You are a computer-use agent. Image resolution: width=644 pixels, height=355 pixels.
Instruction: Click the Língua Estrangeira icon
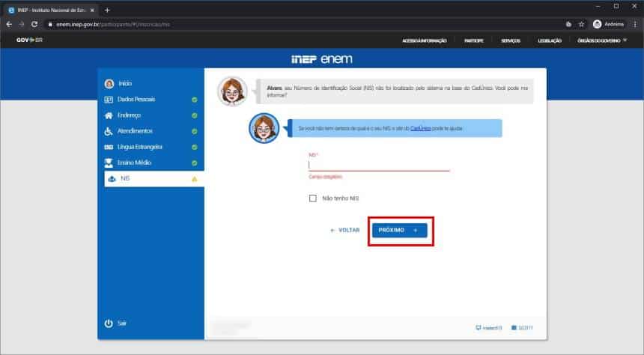[109, 147]
